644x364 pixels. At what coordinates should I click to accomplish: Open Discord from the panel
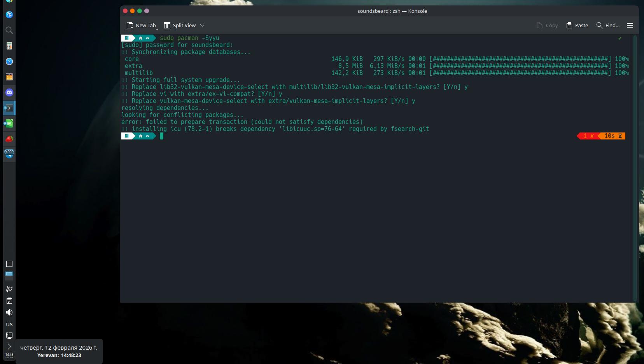coord(9,92)
